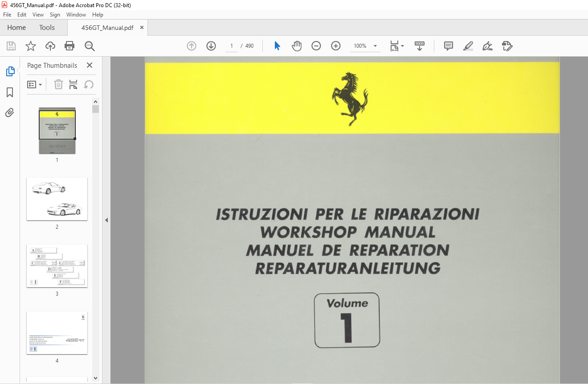Click the current page number field
The image size is (588, 384).
(232, 46)
